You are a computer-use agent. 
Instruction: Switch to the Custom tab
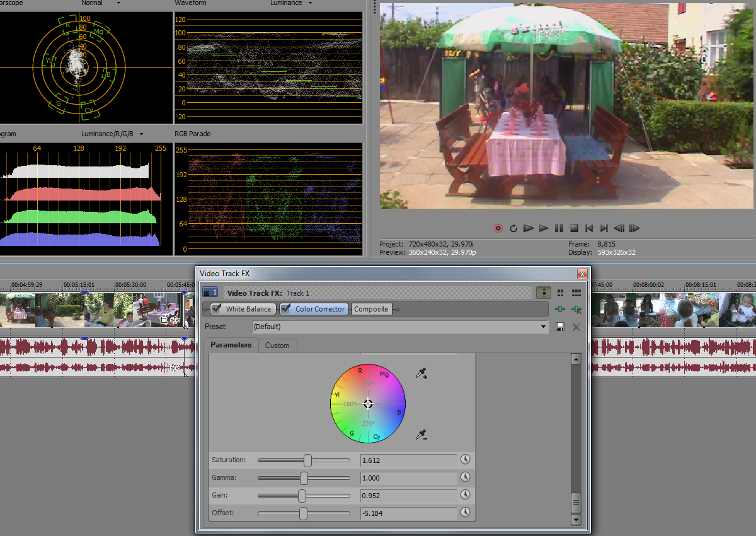[x=277, y=346]
